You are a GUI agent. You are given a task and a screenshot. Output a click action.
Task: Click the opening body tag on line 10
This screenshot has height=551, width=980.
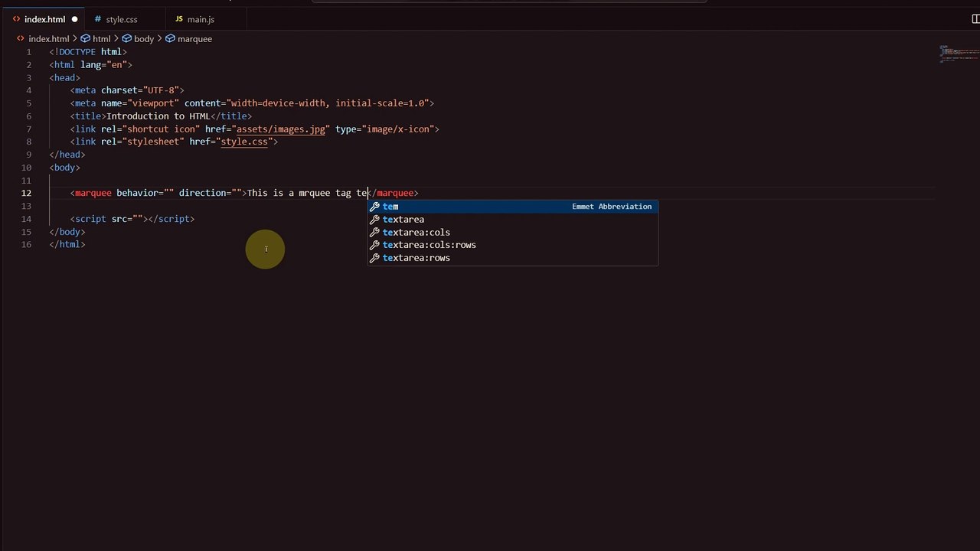(x=65, y=168)
